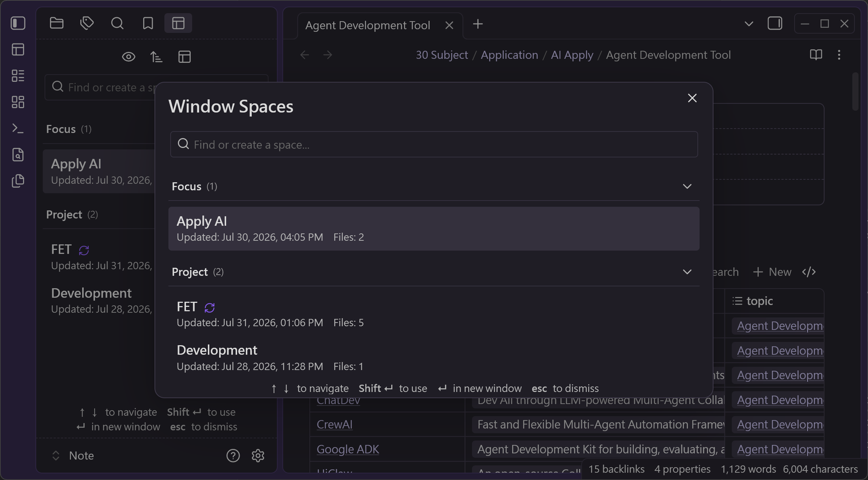This screenshot has width=868, height=480.
Task: Open the file search icon in the ribbon
Action: (x=18, y=155)
